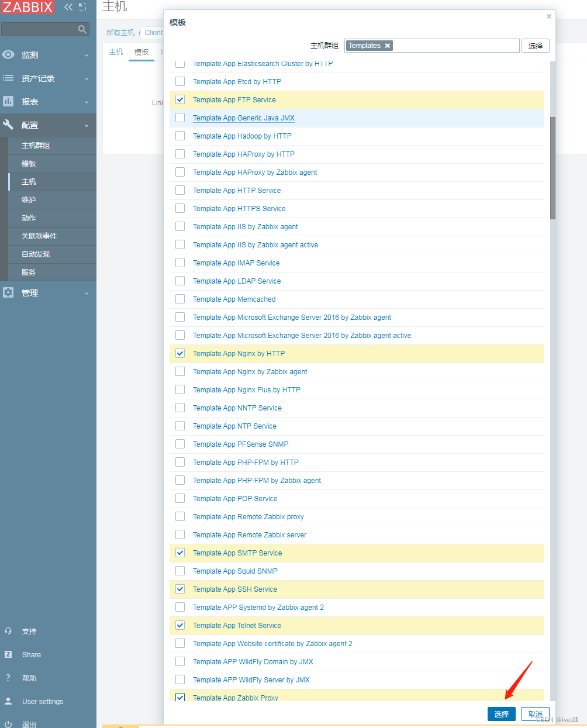Click the Monitoring eye icon

[x=8, y=54]
